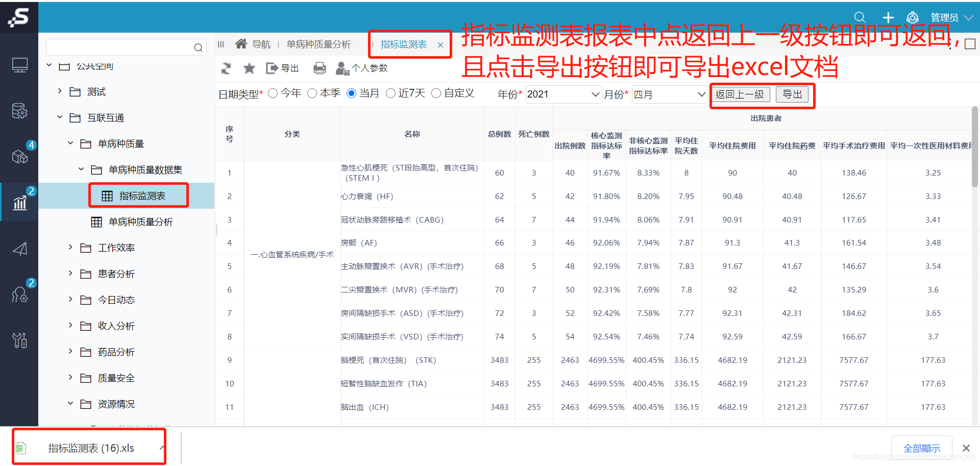Expand the 工作效率 folder
This screenshot has width=980, height=466.
click(x=70, y=248)
